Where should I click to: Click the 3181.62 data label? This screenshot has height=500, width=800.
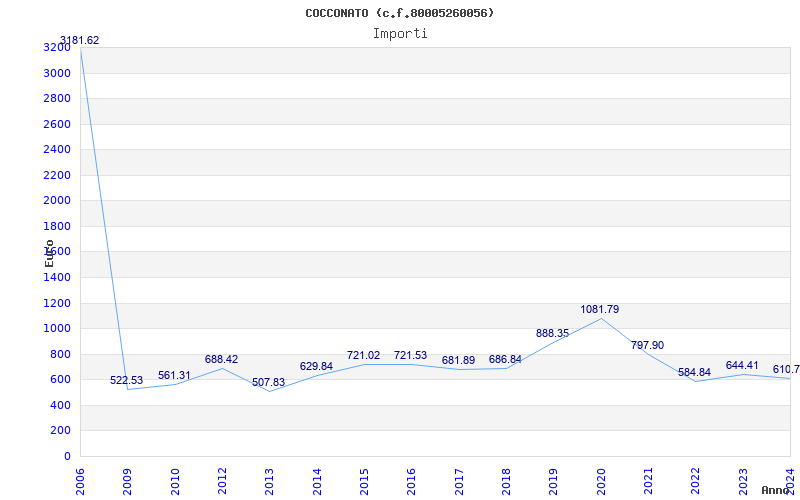click(80, 40)
